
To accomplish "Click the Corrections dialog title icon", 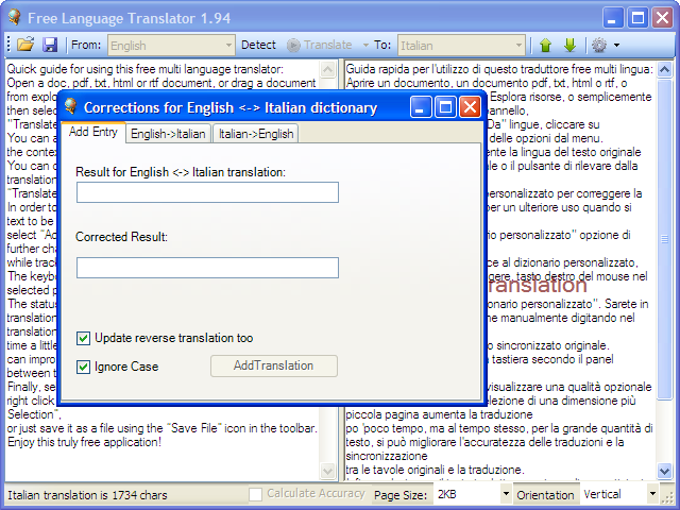I will point(70,106).
